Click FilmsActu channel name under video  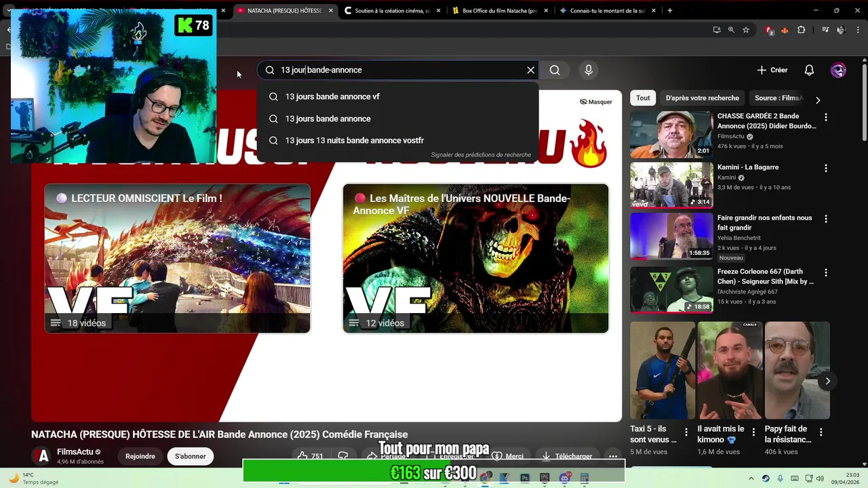[x=75, y=452]
